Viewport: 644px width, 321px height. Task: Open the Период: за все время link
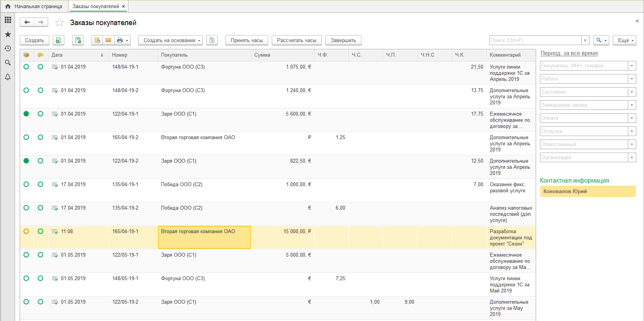tap(569, 53)
